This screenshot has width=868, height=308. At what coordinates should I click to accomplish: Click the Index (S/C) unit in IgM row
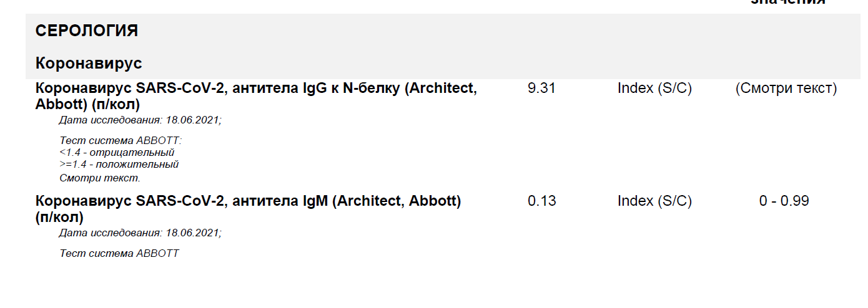click(654, 201)
